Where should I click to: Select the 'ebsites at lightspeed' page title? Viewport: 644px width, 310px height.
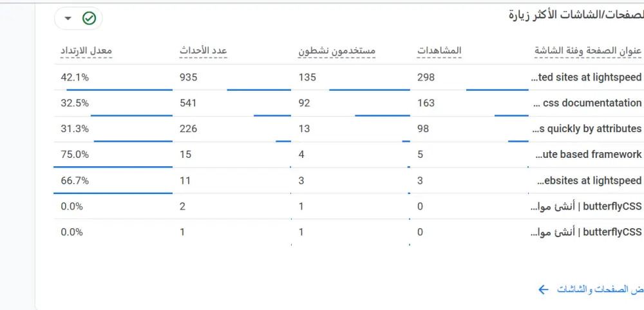tap(589, 180)
